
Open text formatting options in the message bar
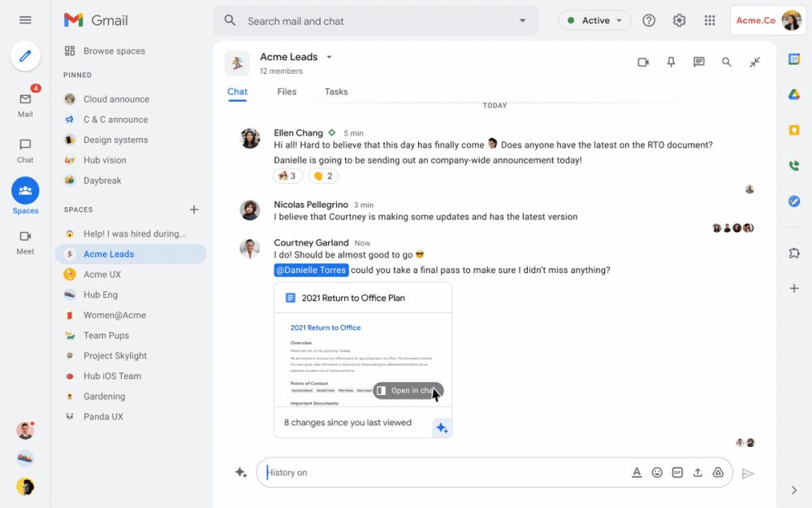click(637, 472)
